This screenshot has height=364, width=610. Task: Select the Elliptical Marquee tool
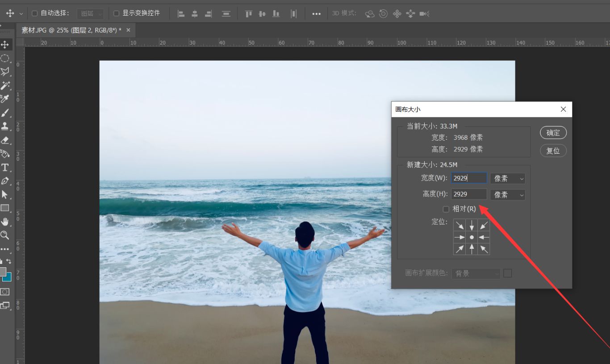6,58
